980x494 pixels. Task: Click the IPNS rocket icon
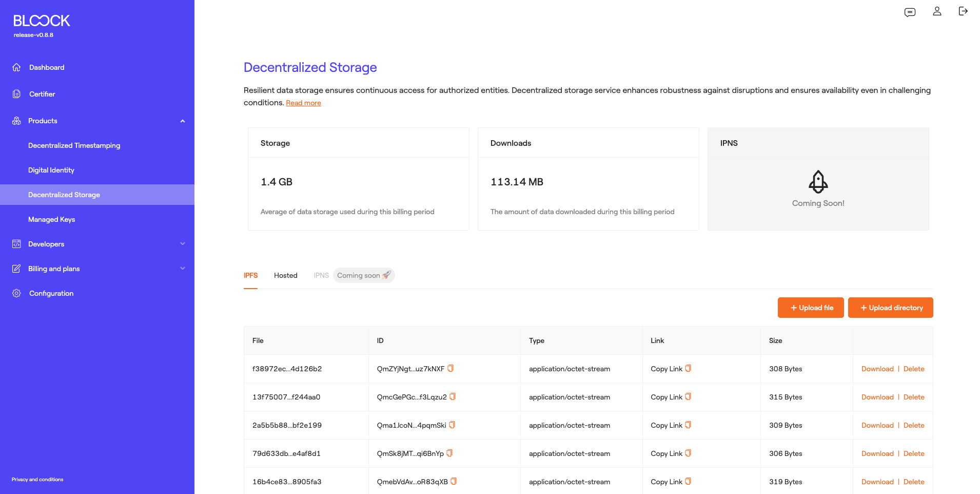tap(818, 181)
